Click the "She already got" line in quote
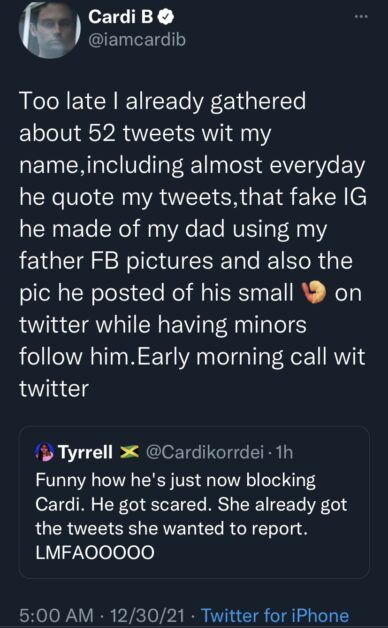The height and width of the screenshot is (628, 388). click(x=283, y=505)
